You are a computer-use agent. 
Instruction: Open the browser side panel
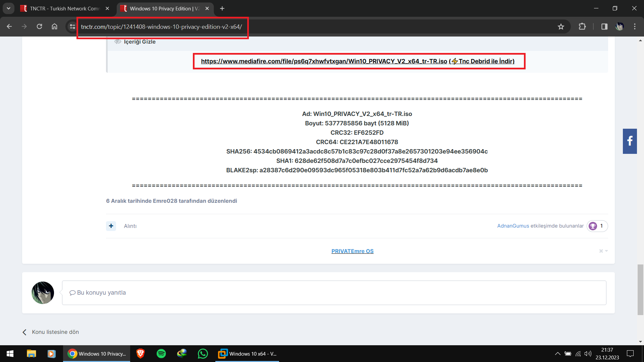(x=604, y=26)
